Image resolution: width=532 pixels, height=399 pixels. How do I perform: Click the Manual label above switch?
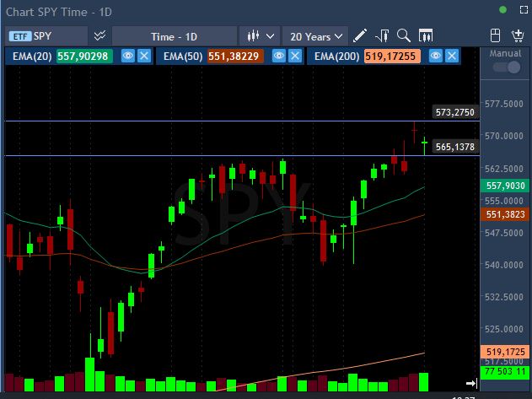point(505,53)
